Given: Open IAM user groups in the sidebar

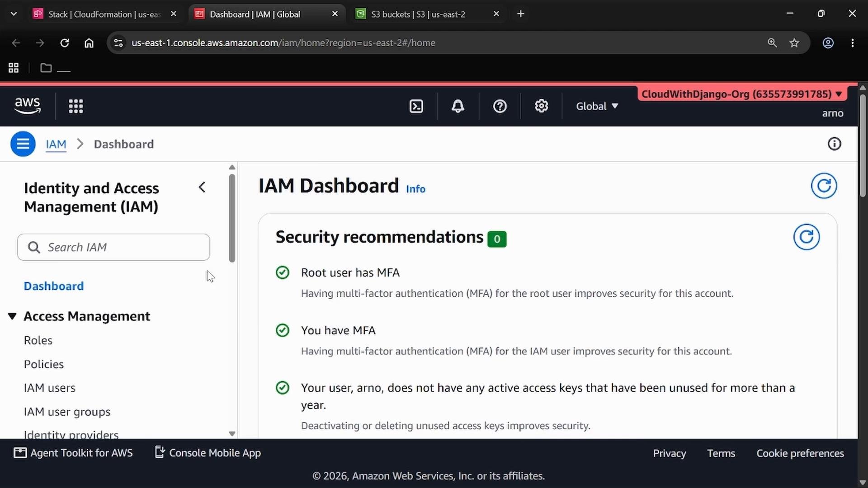Looking at the screenshot, I should coord(67,412).
